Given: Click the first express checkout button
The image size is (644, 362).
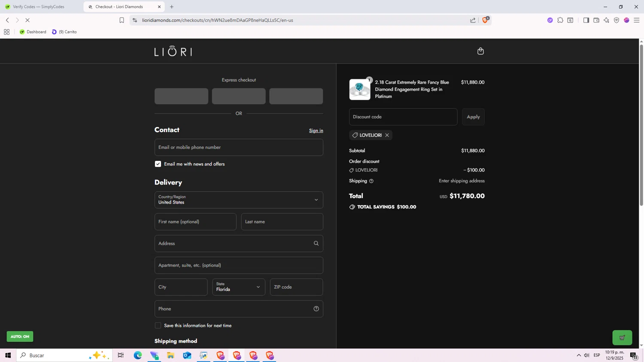Looking at the screenshot, I should [x=181, y=96].
